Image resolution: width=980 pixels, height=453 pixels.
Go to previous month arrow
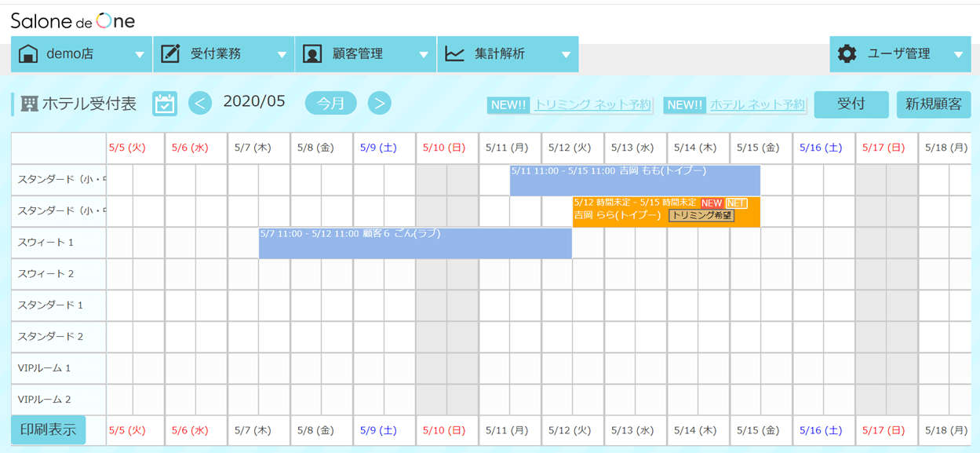pos(200,103)
